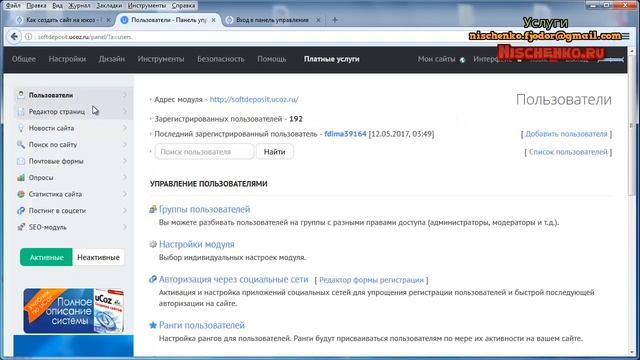Screen dimensions: 640x360
Task: Click the SEO-модуль icon
Action: pos(21,227)
